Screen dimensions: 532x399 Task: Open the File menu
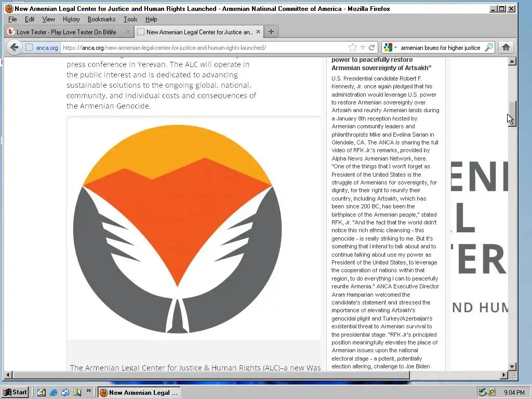(12, 19)
